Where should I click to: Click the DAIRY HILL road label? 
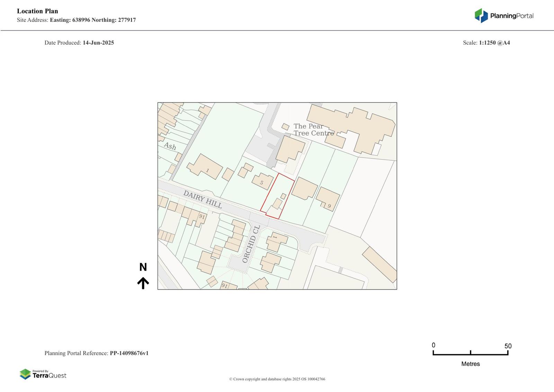point(203,199)
